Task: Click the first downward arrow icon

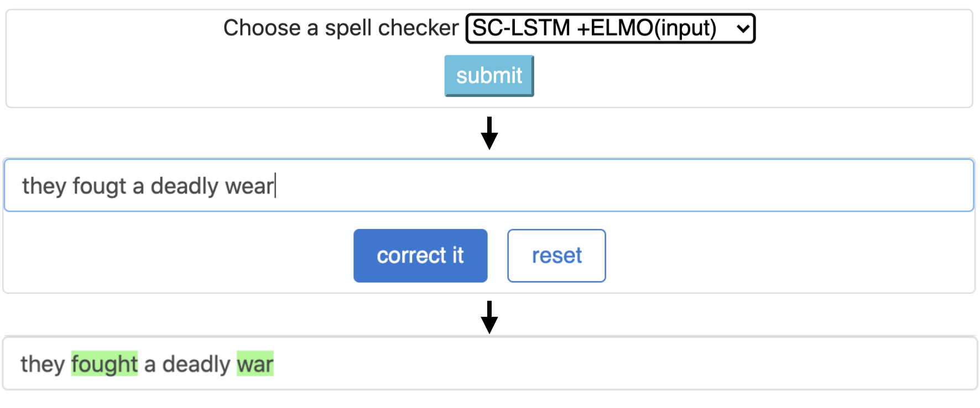Action: click(x=489, y=133)
